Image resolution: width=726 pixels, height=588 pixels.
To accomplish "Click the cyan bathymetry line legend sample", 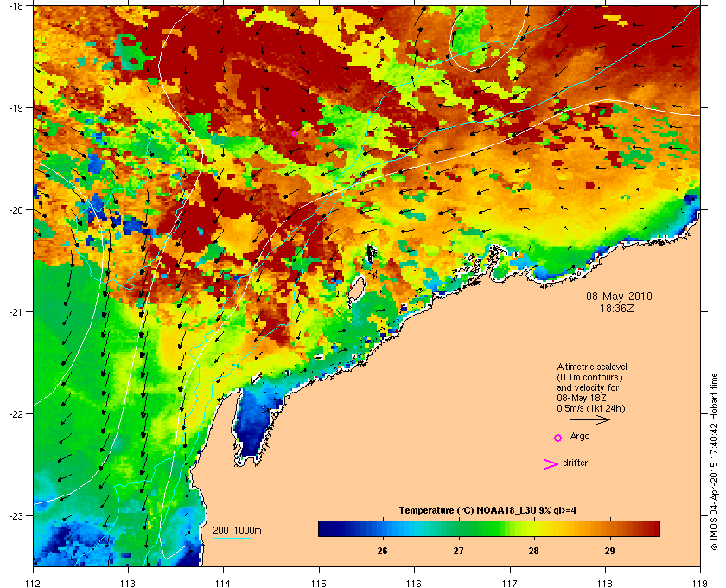I will click(232, 538).
